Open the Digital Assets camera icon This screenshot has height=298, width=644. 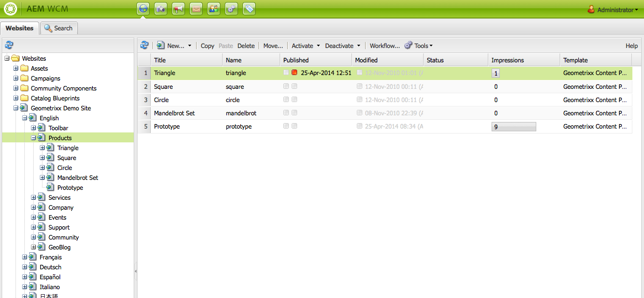161,9
